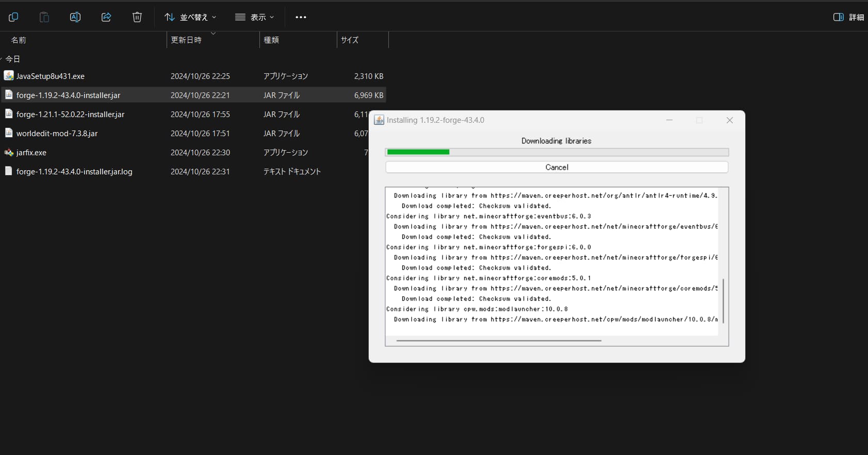Click the Share icon in toolbar

(x=106, y=17)
